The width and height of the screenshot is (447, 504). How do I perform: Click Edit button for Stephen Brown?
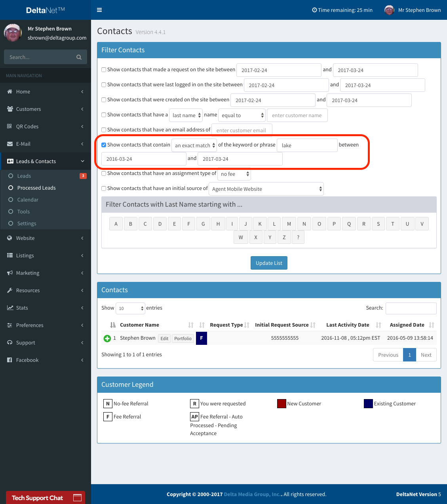[164, 339]
